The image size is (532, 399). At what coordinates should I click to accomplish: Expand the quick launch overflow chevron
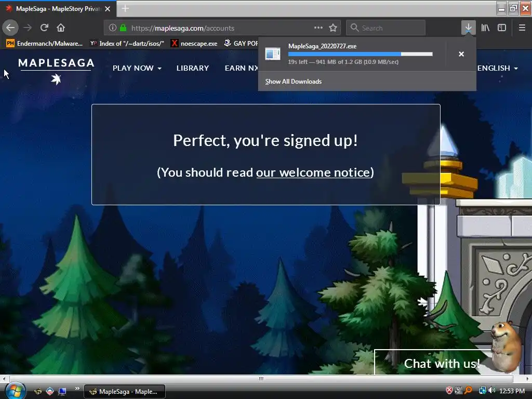(77, 389)
